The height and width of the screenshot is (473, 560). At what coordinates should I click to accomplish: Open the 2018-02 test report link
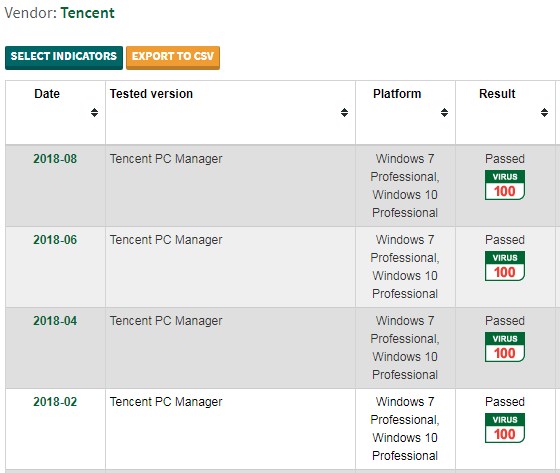coord(55,402)
